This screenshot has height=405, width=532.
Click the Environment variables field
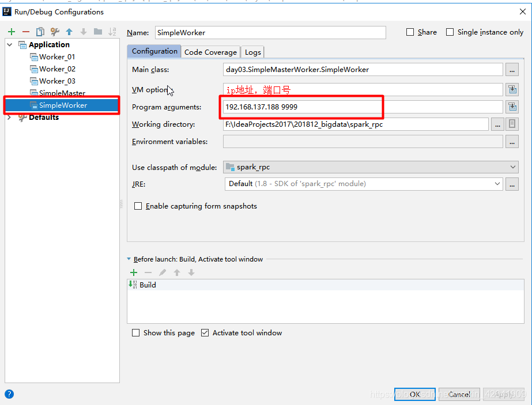pos(363,142)
